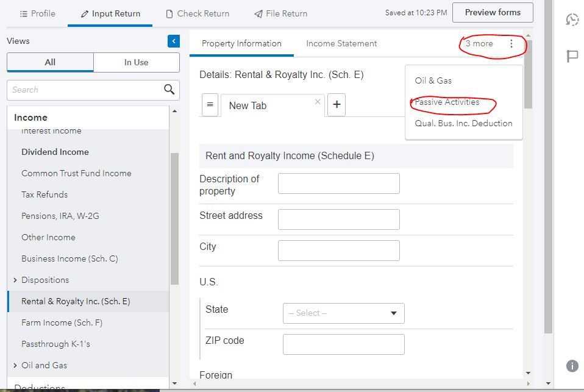The height and width of the screenshot is (392, 584).
Task: Open the history clock icon on right sidebar
Action: (572, 20)
